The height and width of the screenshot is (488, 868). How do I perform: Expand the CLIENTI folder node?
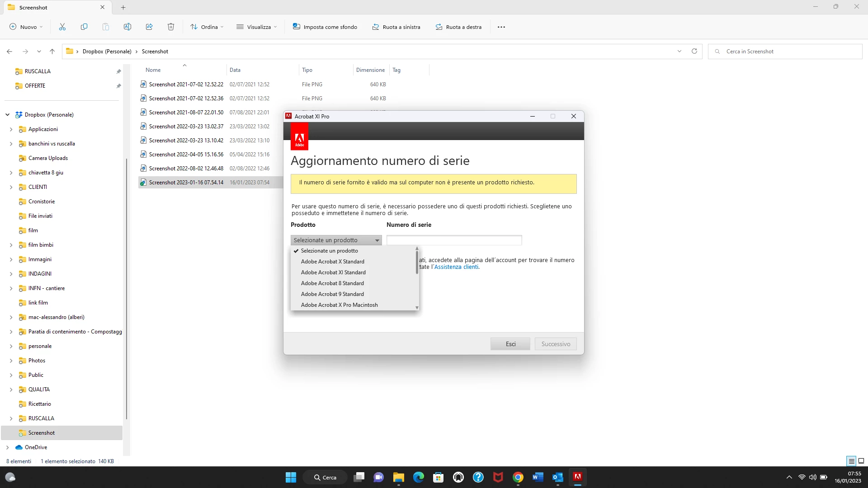pos(11,187)
